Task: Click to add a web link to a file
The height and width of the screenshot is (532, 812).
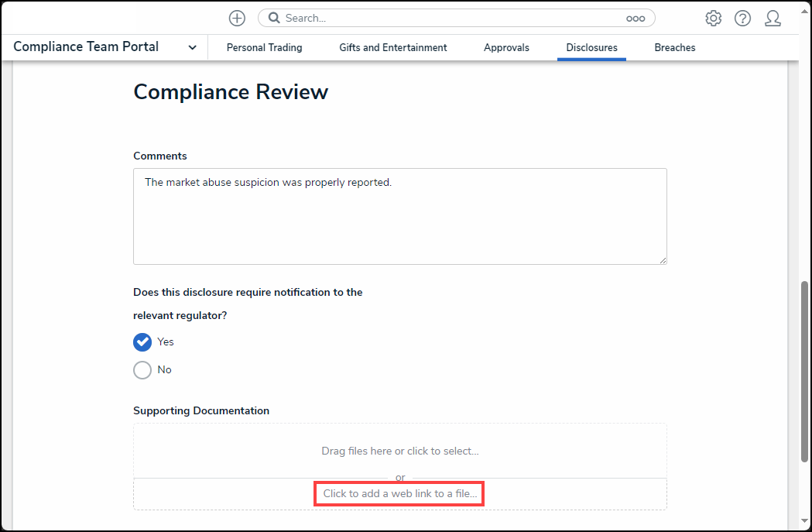Action: pyautogui.click(x=399, y=493)
